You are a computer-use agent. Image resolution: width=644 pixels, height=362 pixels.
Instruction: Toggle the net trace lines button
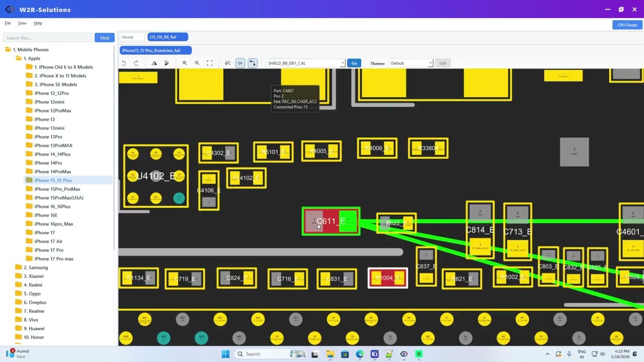pyautogui.click(x=253, y=63)
